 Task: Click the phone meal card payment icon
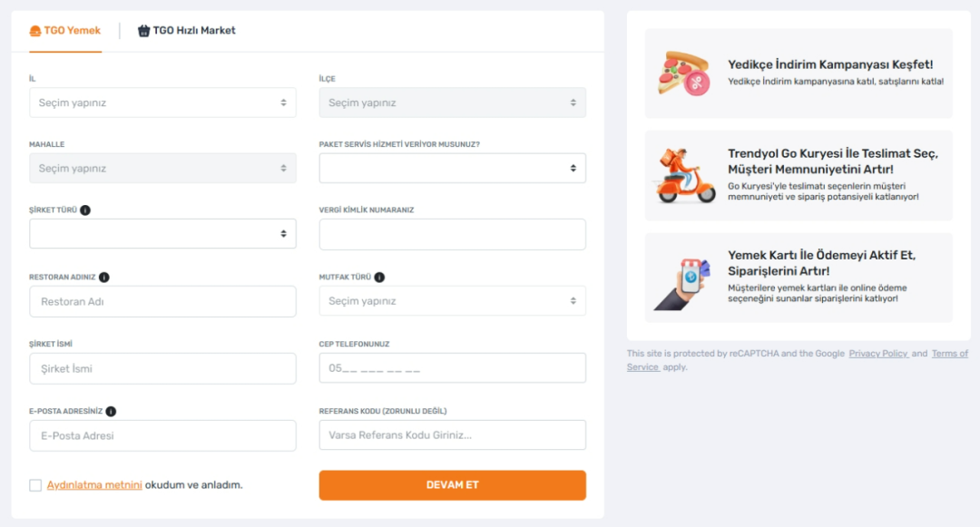click(x=684, y=278)
